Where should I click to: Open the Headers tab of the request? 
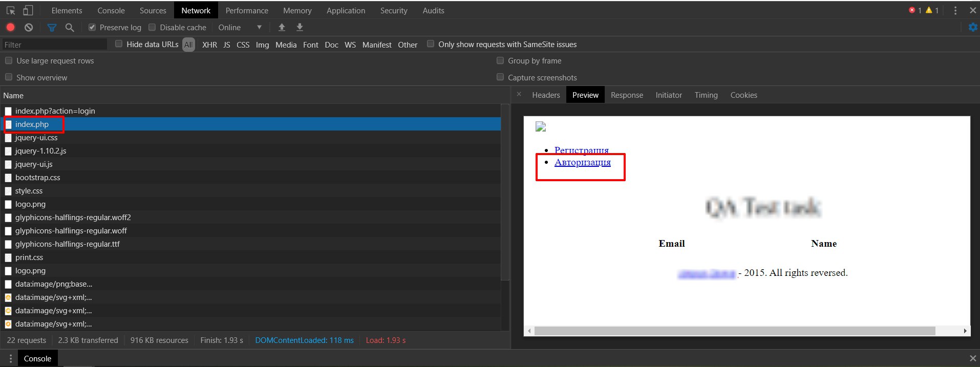pos(546,95)
